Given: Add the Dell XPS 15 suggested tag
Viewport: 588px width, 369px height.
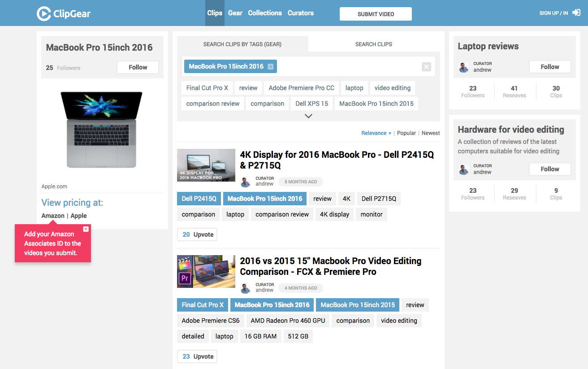Looking at the screenshot, I should [x=311, y=104].
